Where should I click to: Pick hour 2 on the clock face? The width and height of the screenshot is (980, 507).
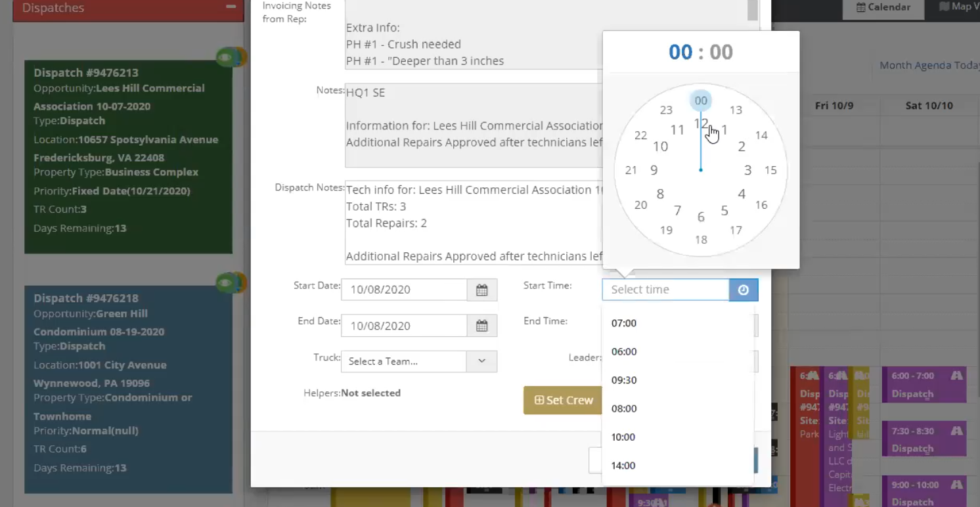point(742,146)
